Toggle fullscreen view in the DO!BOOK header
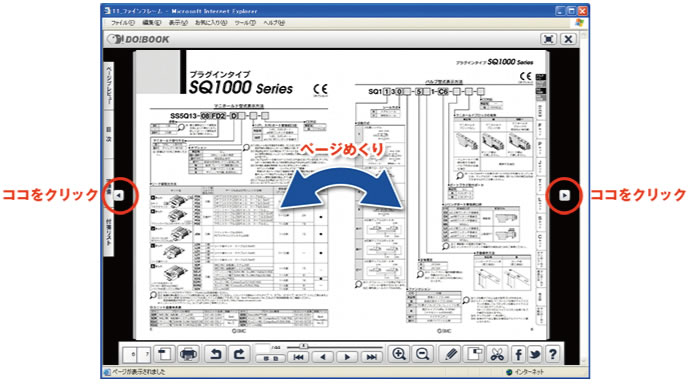This screenshot has height=386, width=697. pos(549,39)
